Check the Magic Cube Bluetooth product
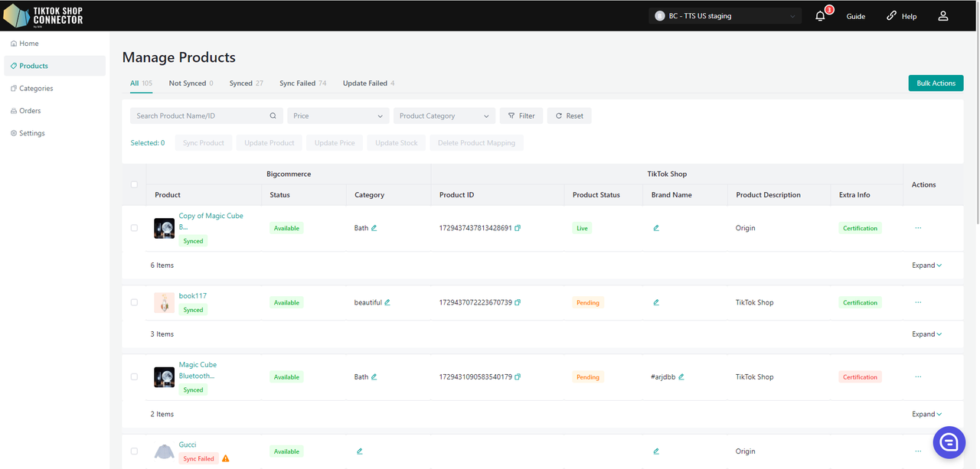This screenshot has height=469, width=980. [134, 377]
